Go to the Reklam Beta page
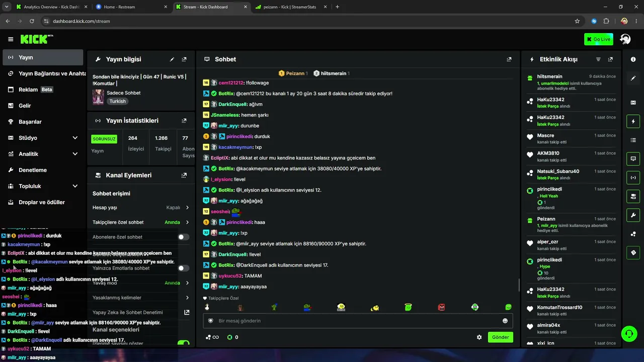The image size is (644, 362). (x=43, y=89)
